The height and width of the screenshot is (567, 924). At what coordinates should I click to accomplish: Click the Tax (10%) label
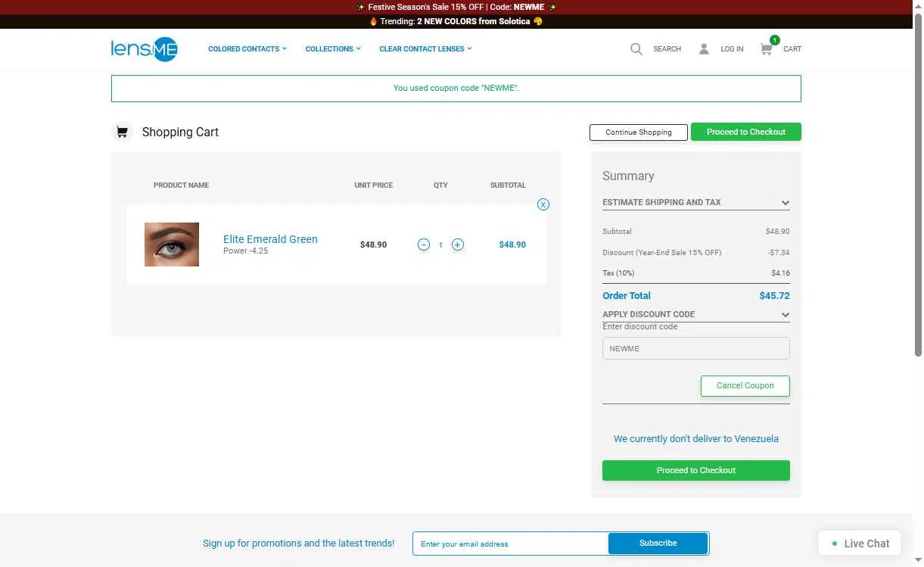tap(618, 273)
